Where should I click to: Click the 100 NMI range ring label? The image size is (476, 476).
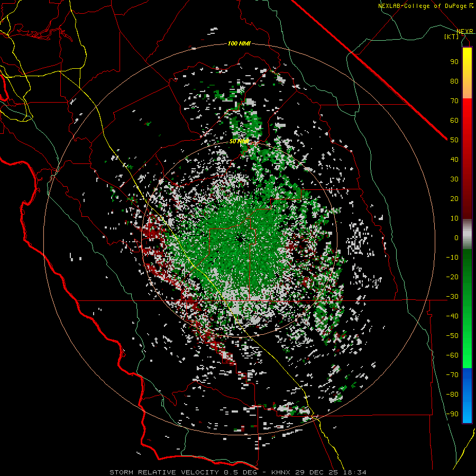239,43
